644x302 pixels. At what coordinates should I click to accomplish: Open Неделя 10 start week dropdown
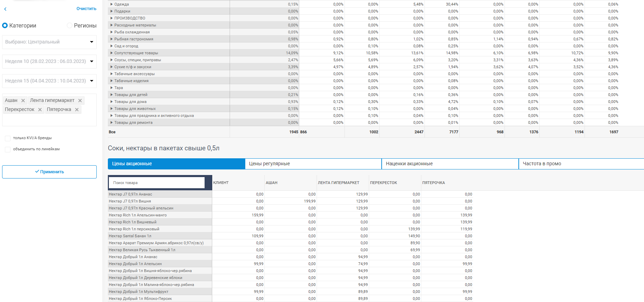(49, 62)
